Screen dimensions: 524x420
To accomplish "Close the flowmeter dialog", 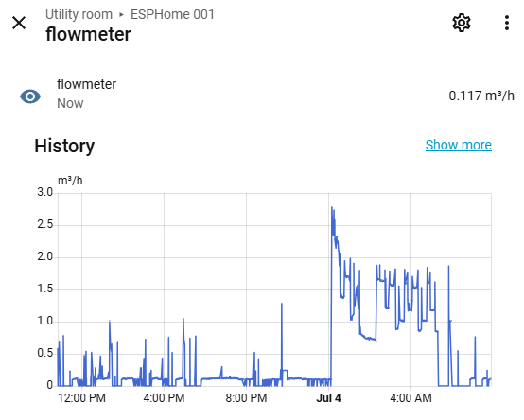I will tap(19, 23).
